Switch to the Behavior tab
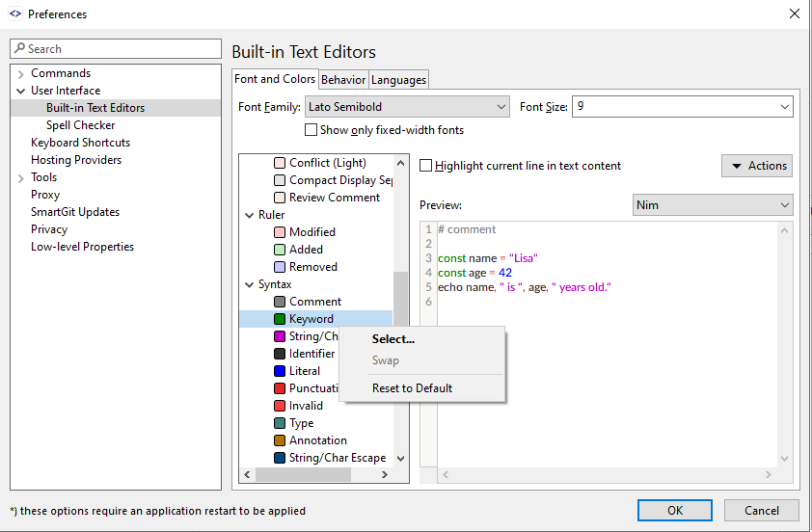812x532 pixels. pos(342,80)
